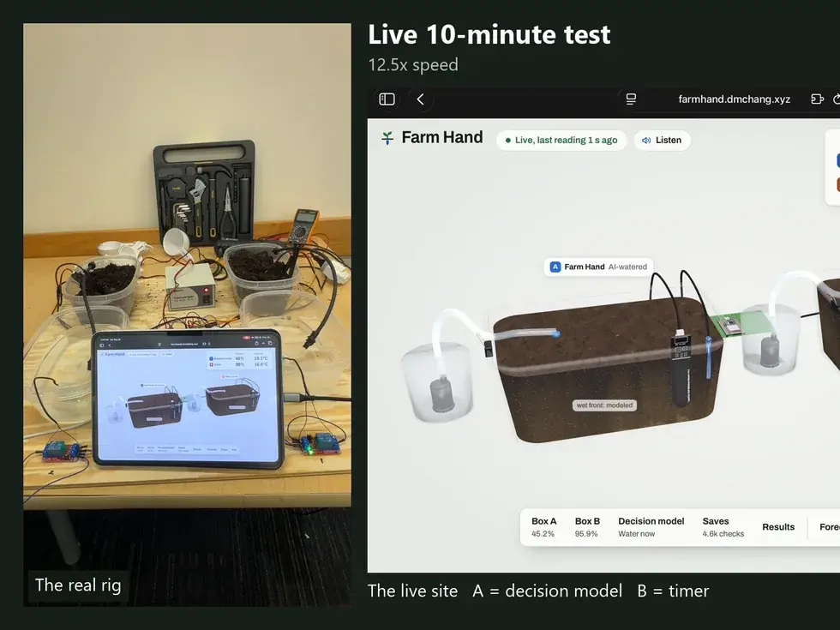Click the Live 10-minute test heading
Screen dimensions: 840x630
pyautogui.click(x=489, y=35)
